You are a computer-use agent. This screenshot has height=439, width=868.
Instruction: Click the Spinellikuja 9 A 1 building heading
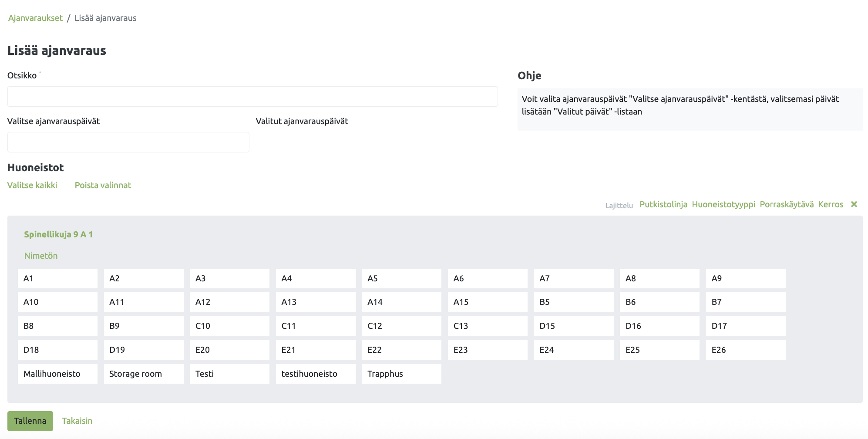point(58,234)
